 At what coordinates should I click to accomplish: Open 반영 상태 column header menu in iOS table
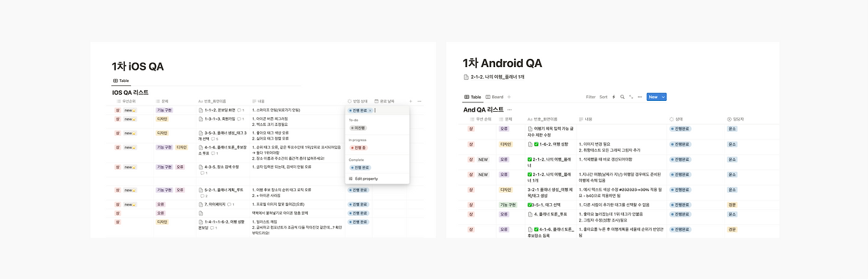(357, 101)
